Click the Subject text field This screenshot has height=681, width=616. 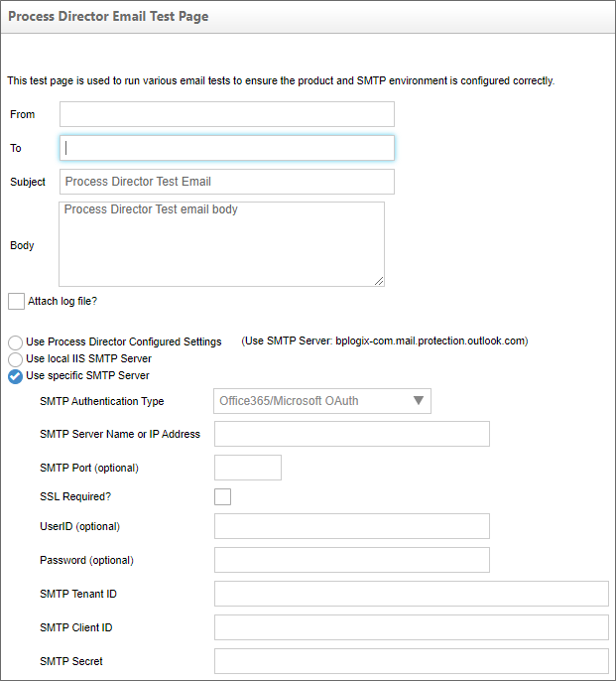coord(226,182)
